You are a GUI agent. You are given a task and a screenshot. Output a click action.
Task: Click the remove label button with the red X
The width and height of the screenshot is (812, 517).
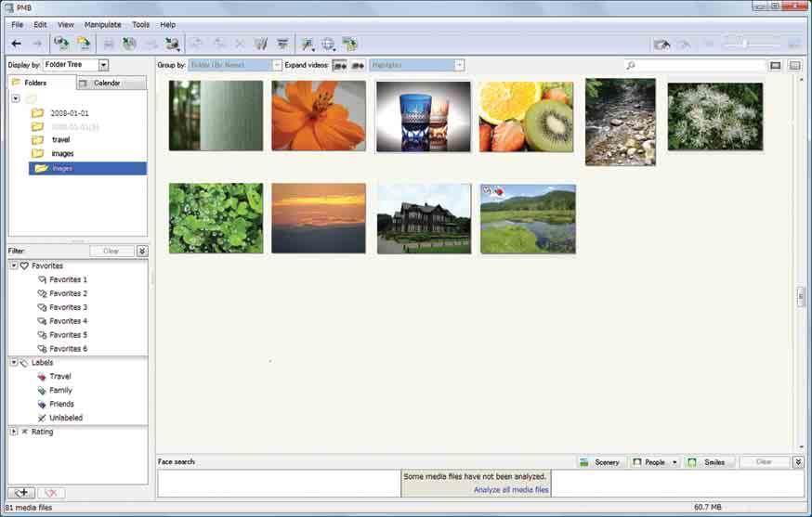click(x=51, y=493)
